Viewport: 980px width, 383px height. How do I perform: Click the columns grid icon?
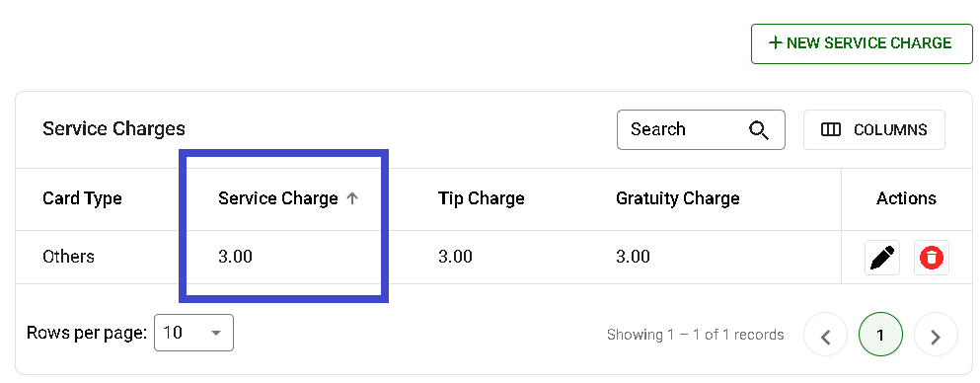point(830,130)
